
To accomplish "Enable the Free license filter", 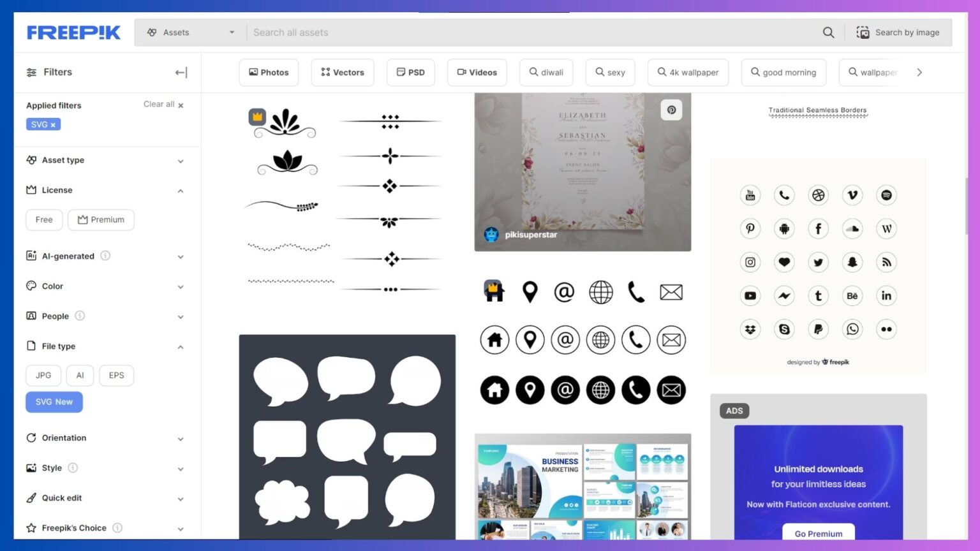I will (43, 219).
